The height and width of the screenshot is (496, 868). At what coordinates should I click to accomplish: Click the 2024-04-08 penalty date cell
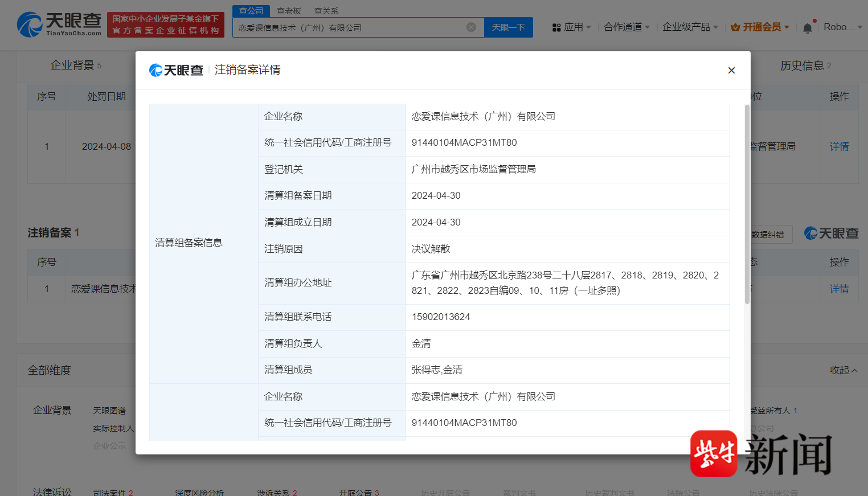[x=107, y=146]
